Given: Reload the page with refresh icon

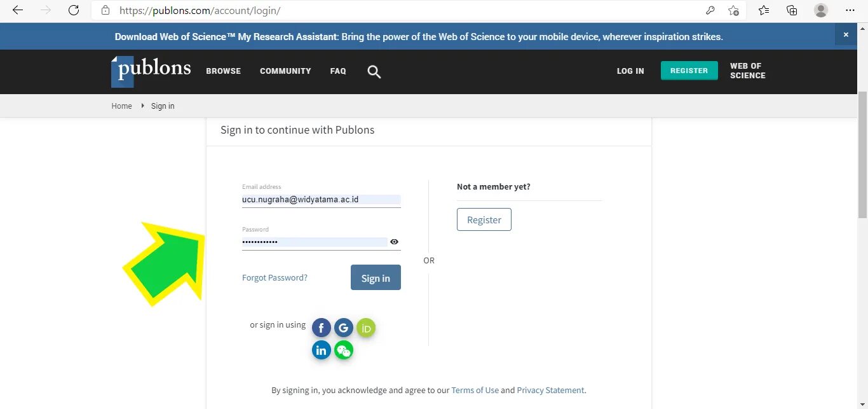Looking at the screenshot, I should (74, 10).
